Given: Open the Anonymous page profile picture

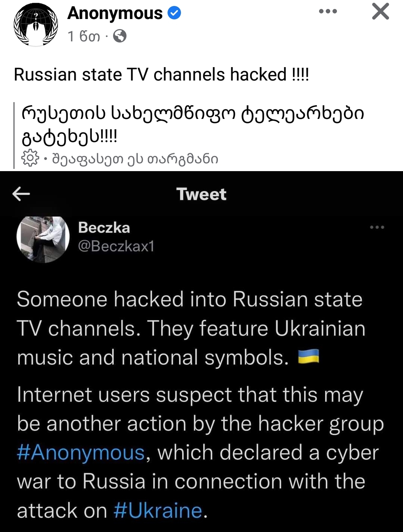Looking at the screenshot, I should pos(36,25).
